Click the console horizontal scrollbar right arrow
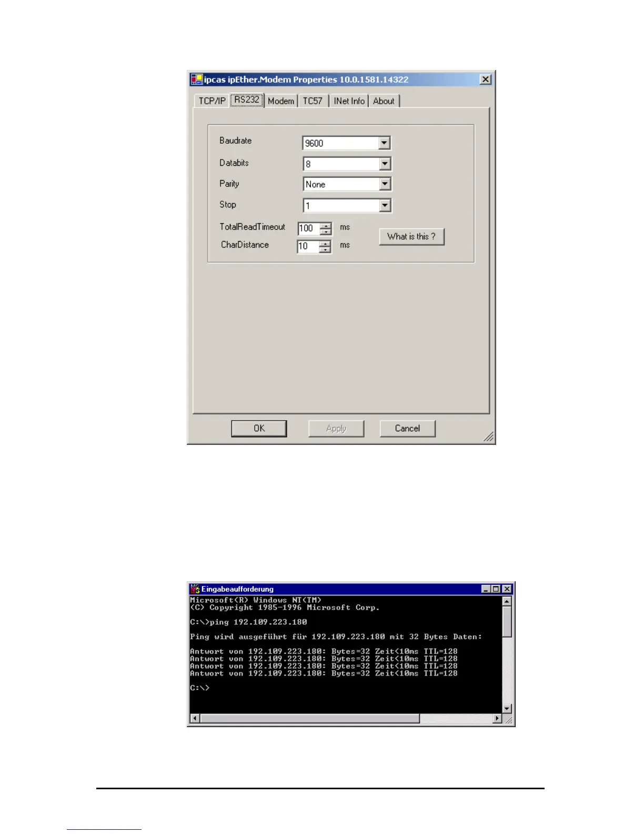Screen dimensions: 644x834 497,718
